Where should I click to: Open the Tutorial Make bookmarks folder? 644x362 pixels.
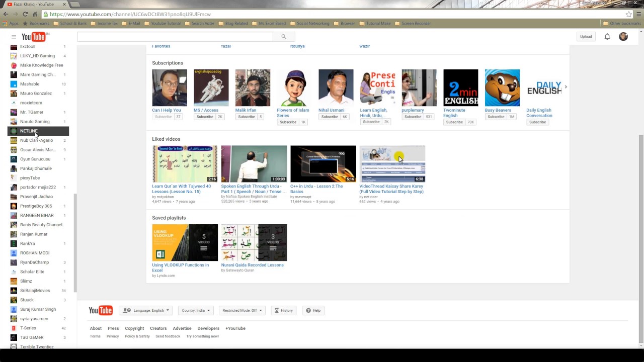(x=375, y=24)
